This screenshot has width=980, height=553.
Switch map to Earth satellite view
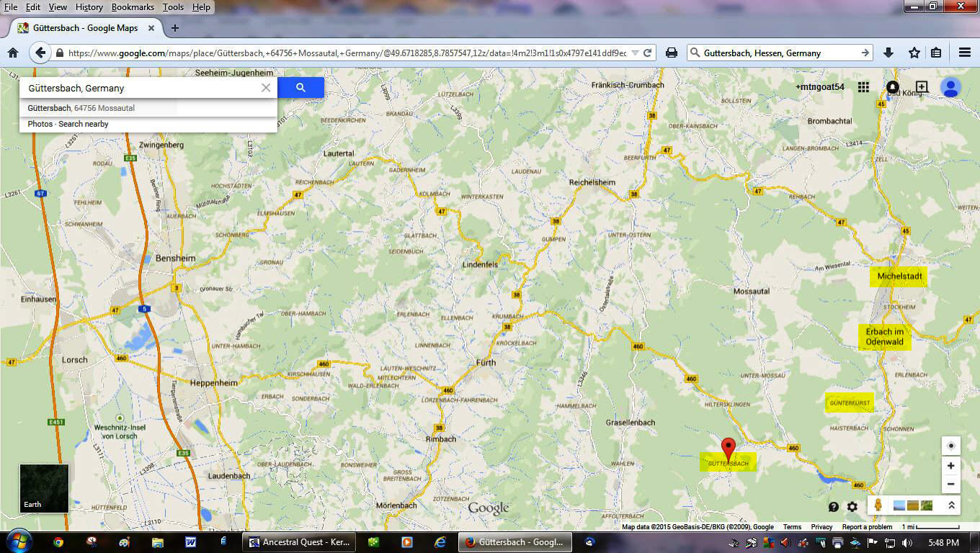click(44, 488)
